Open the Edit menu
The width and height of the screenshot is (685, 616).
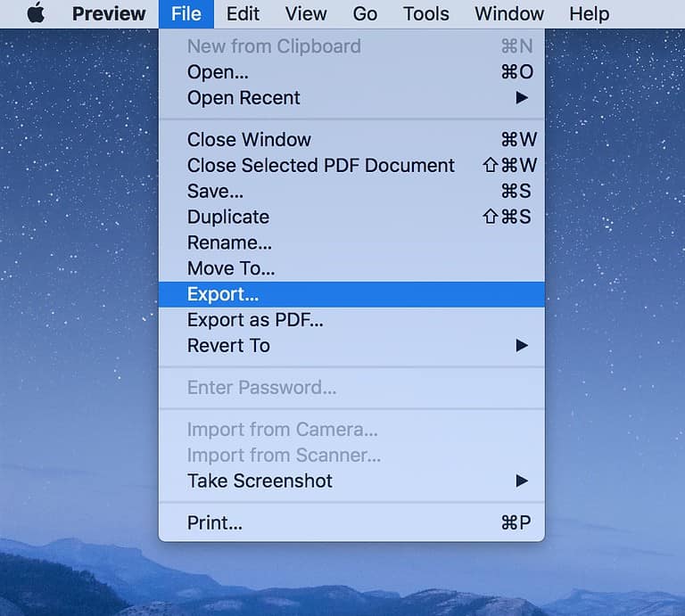pyautogui.click(x=243, y=14)
